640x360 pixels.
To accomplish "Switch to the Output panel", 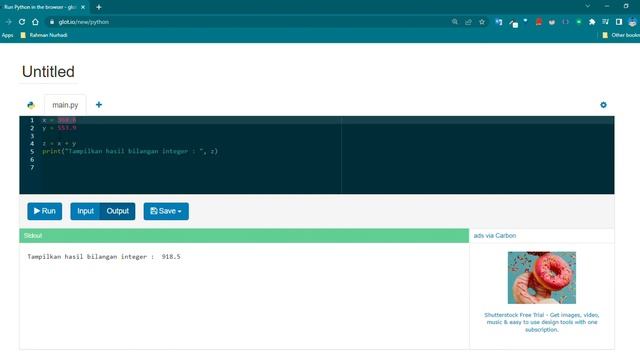I will [x=118, y=211].
